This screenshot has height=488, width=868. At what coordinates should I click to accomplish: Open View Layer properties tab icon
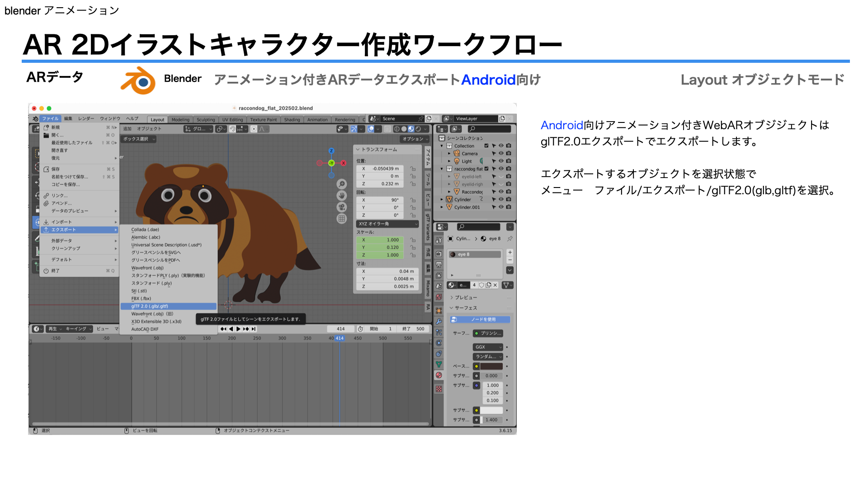click(x=439, y=276)
